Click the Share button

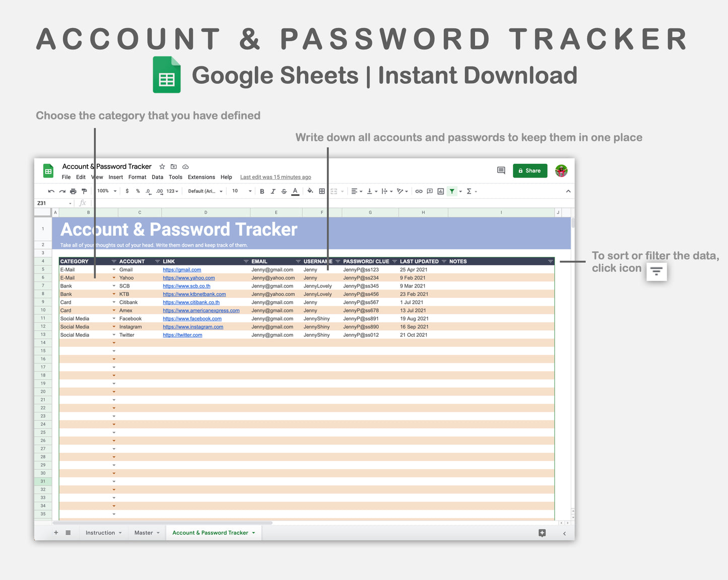point(530,171)
